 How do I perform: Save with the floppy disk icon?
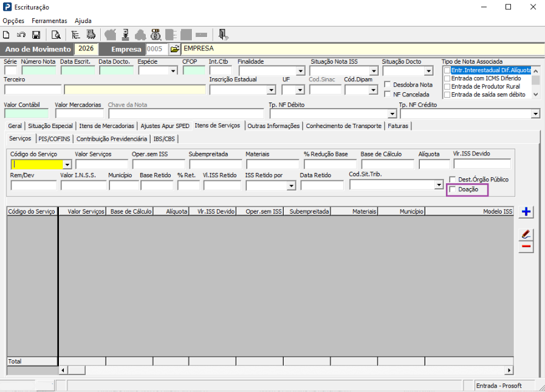(36, 35)
